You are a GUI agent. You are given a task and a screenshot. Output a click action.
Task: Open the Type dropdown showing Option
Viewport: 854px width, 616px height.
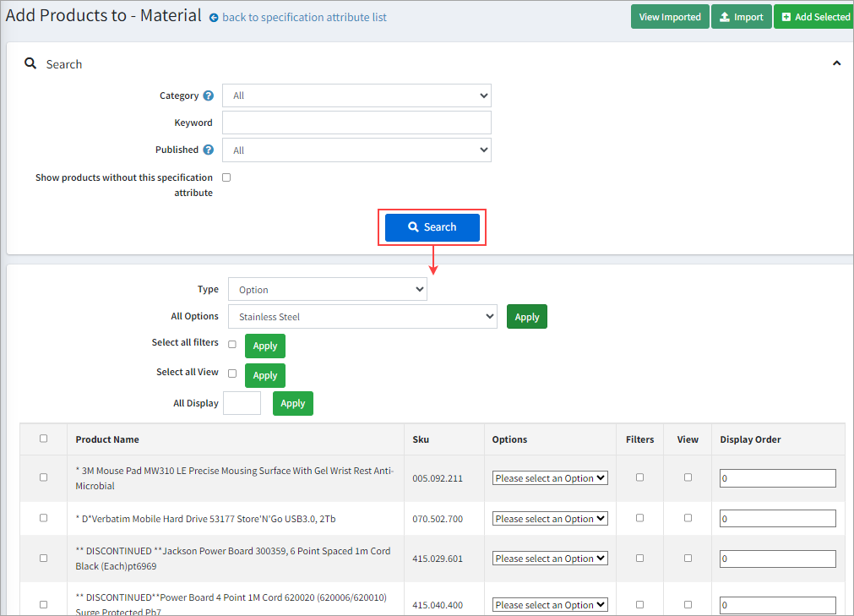327,289
